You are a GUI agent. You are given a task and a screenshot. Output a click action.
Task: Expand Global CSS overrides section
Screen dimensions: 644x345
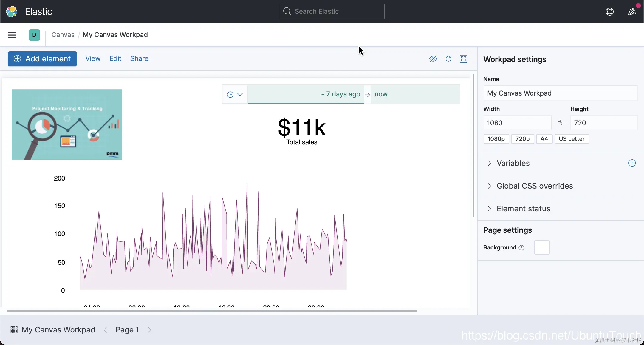coord(534,186)
